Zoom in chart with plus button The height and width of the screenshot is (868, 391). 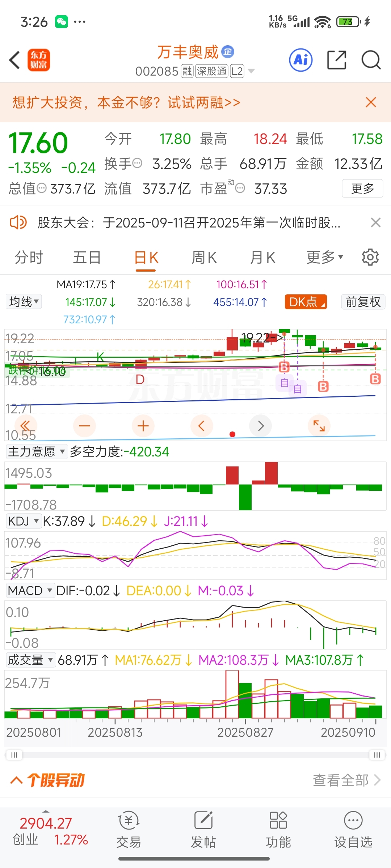click(143, 426)
